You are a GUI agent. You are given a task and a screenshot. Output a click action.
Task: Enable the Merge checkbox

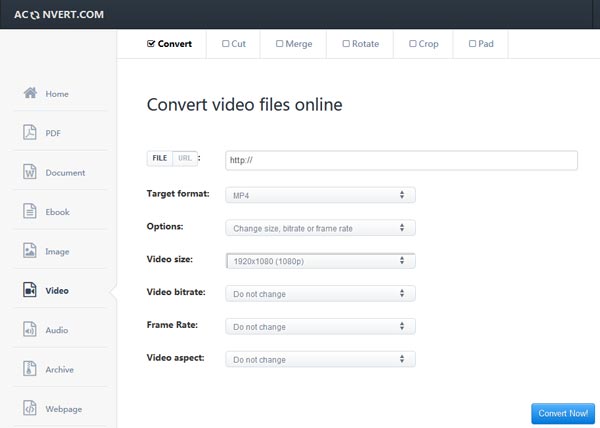click(x=279, y=44)
